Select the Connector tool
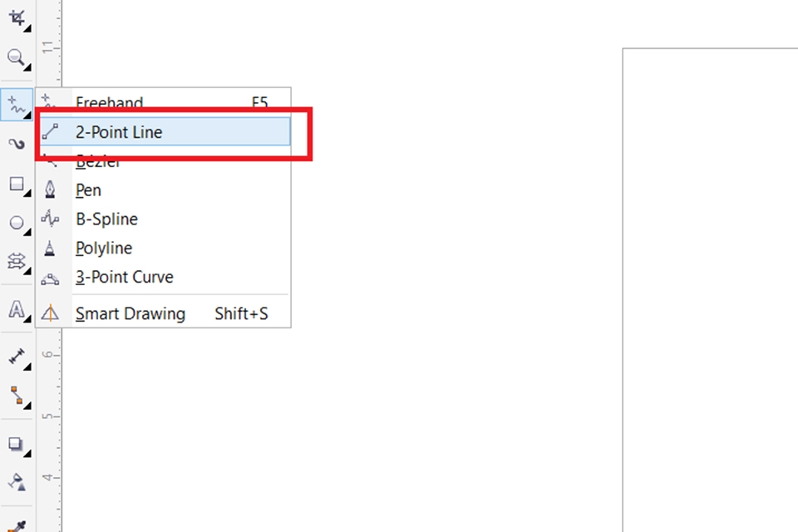 16,395
